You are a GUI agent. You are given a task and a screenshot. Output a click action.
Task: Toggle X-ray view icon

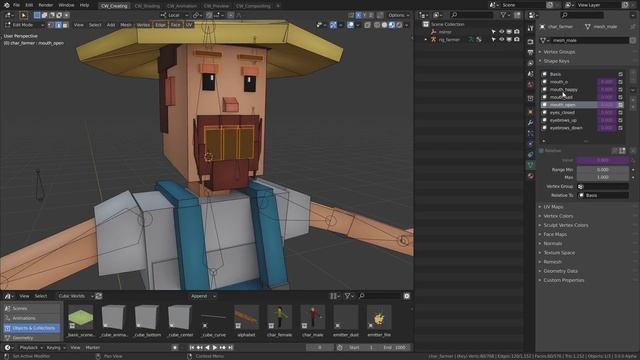(x=367, y=25)
